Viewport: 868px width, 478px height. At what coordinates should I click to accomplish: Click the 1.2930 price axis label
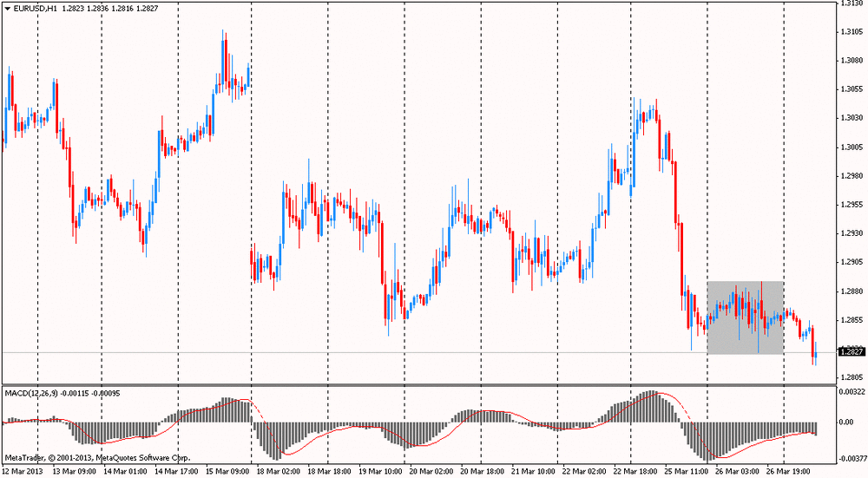[852, 233]
